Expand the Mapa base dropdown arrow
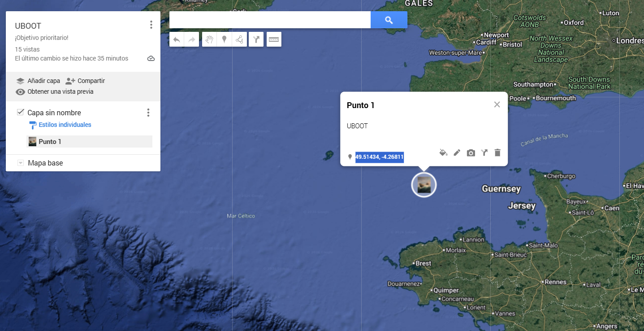Screen dimensions: 644x331 pos(20,163)
